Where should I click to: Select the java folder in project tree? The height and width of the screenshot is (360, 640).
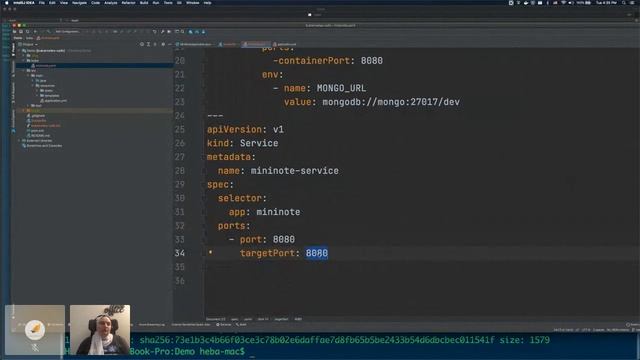point(41,81)
